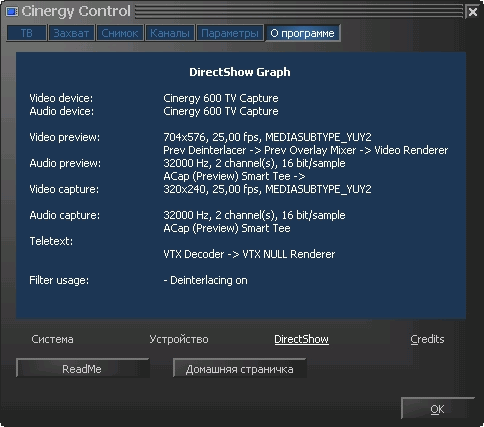Screen dimensions: 484x427
Task: Click the Prev Deinterlacer chain line
Action: coord(306,150)
